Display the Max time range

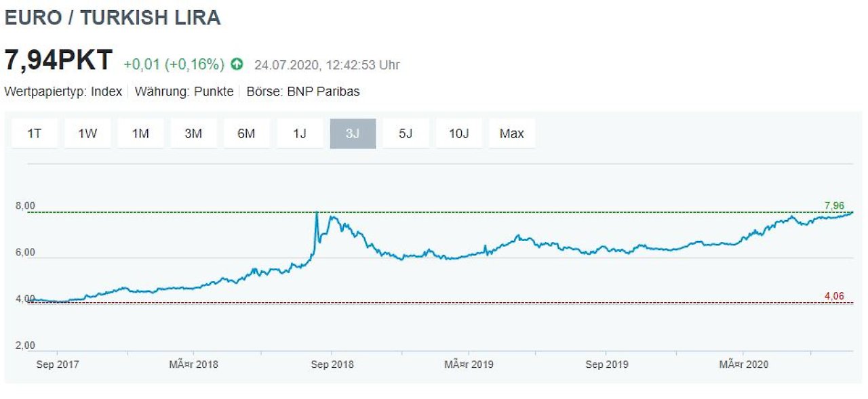pos(511,133)
